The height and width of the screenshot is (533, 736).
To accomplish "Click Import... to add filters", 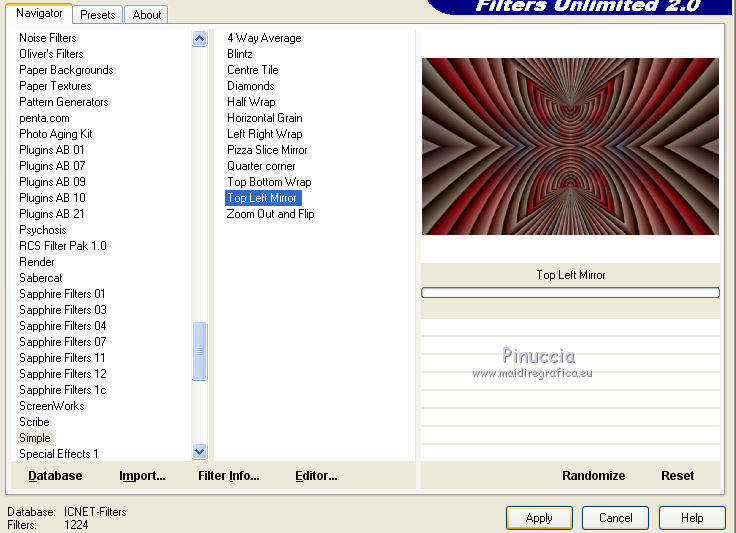I will [x=142, y=476].
